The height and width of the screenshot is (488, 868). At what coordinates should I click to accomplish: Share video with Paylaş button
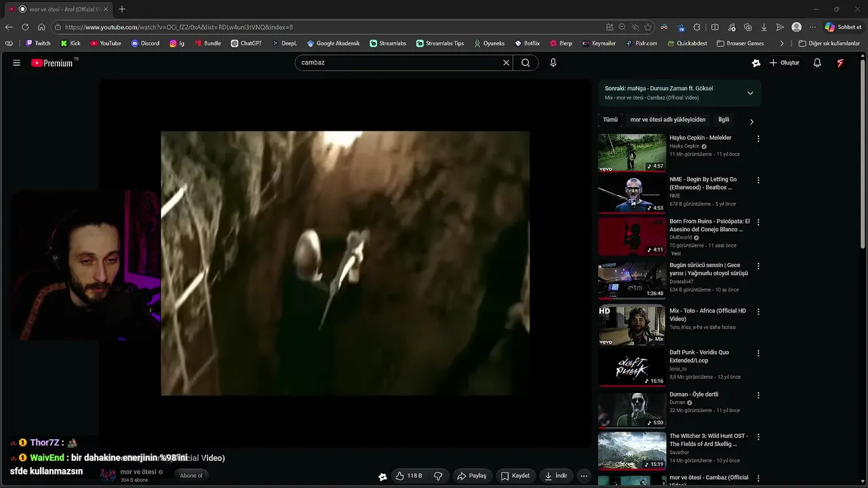pos(471,476)
